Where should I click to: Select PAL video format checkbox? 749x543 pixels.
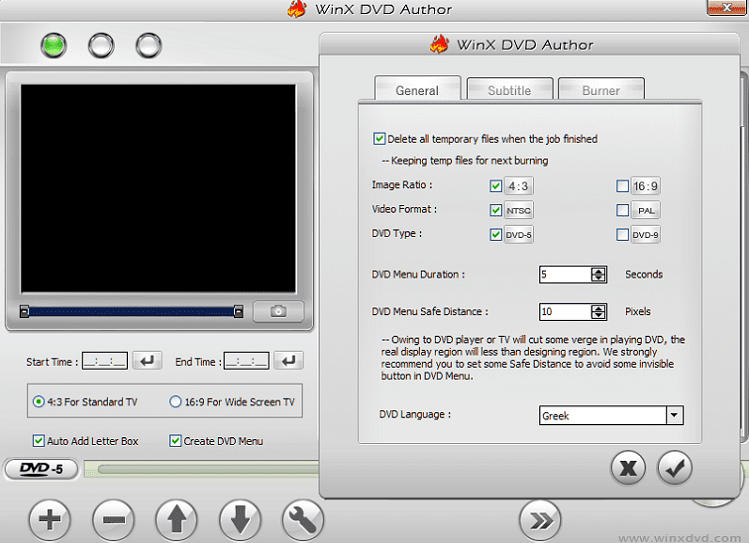click(x=622, y=210)
